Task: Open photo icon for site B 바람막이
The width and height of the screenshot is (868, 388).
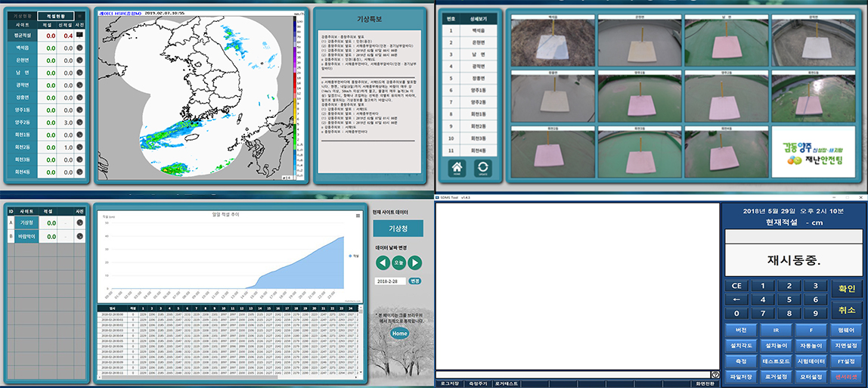Action: tap(79, 236)
